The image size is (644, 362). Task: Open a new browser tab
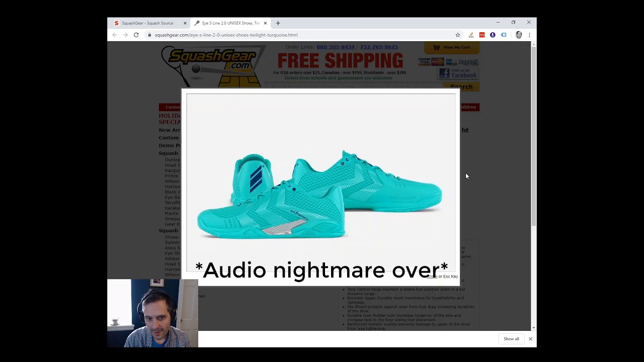click(278, 23)
